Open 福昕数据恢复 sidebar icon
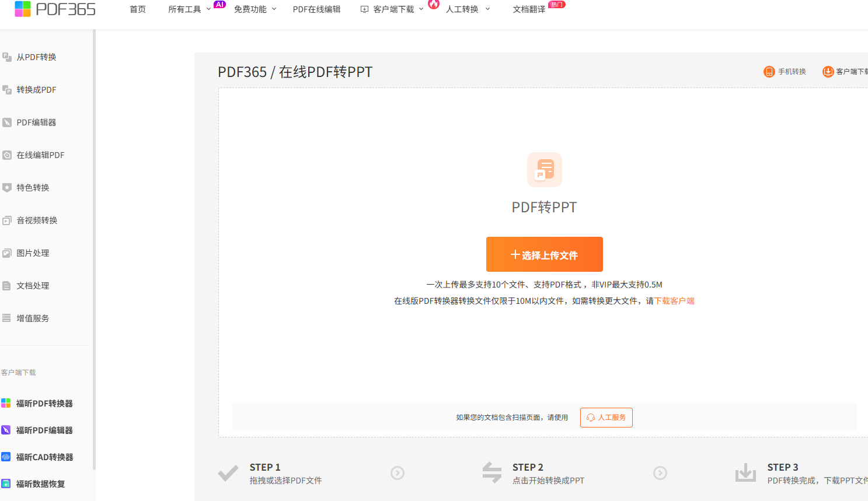 point(6,484)
